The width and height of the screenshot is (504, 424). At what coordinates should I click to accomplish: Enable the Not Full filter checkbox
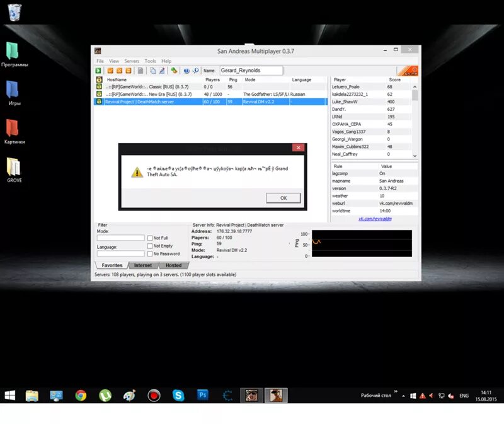(x=150, y=238)
